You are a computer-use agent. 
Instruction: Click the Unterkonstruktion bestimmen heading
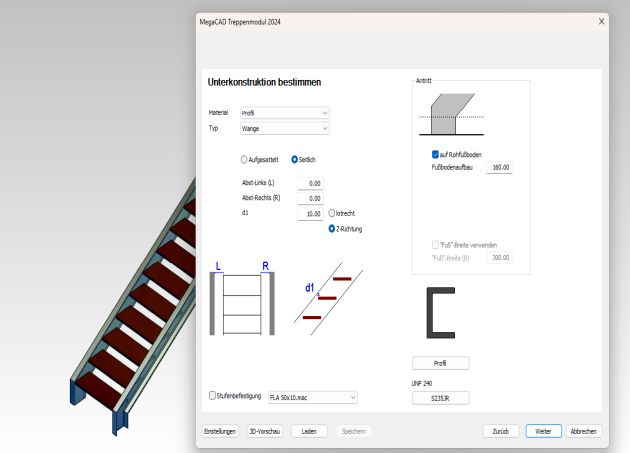coord(264,82)
